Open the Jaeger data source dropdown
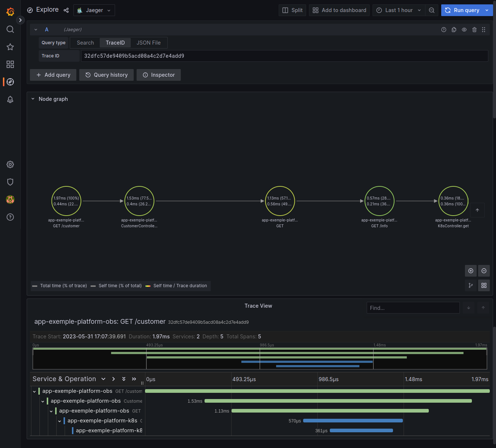Screen dimensions: 496x448 tap(94, 10)
